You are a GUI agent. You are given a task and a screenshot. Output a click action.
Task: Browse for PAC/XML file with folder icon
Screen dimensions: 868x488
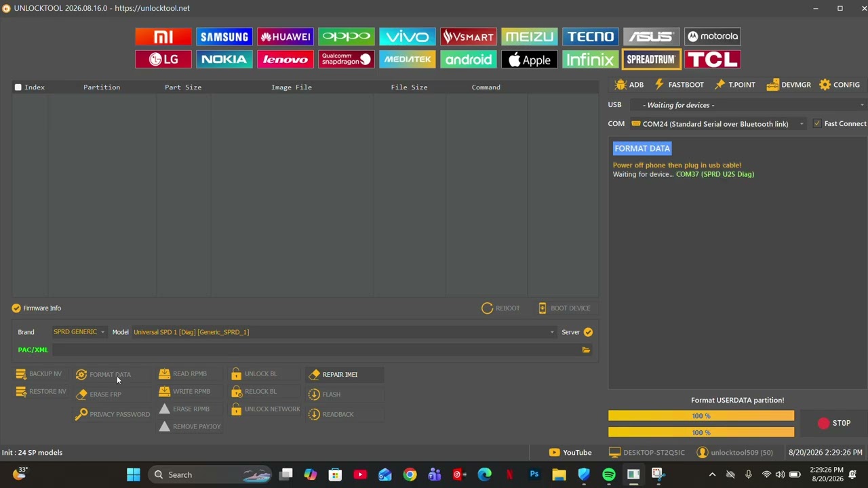pos(586,350)
